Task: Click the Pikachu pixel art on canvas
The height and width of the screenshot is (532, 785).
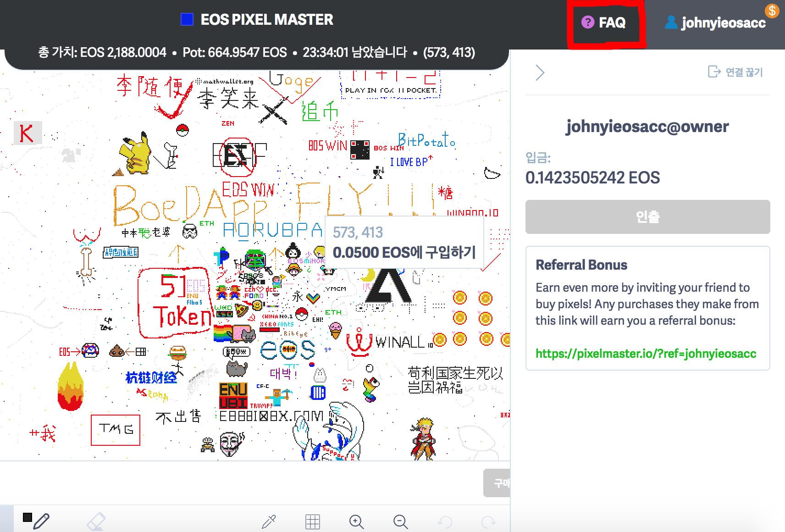Action: [x=135, y=153]
